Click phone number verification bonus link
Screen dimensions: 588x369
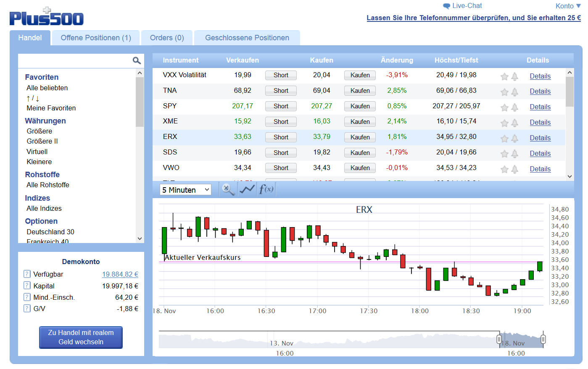(x=474, y=18)
